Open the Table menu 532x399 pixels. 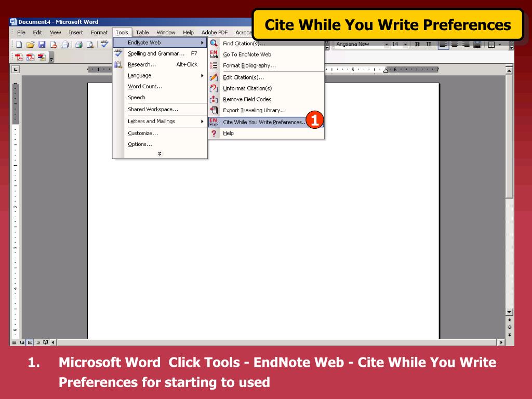pyautogui.click(x=142, y=33)
